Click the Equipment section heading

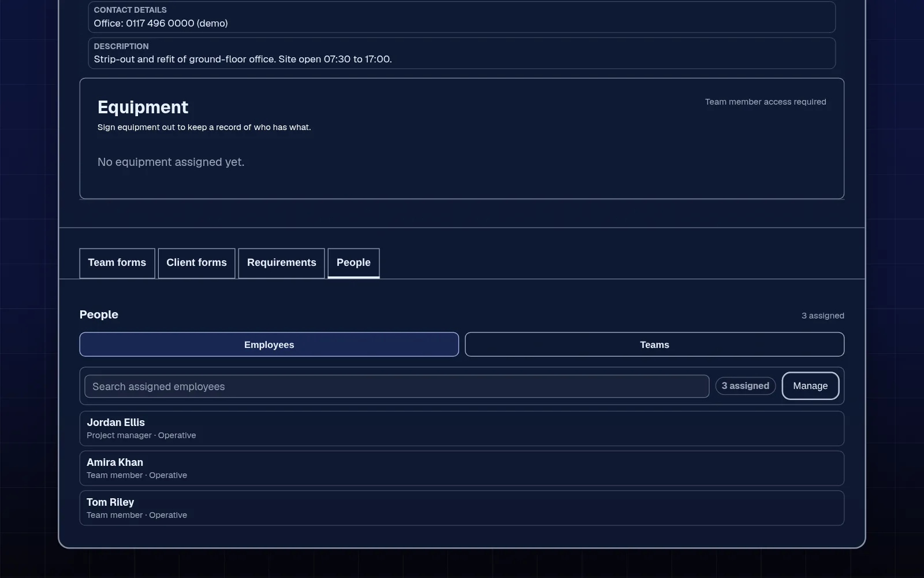[x=143, y=108]
